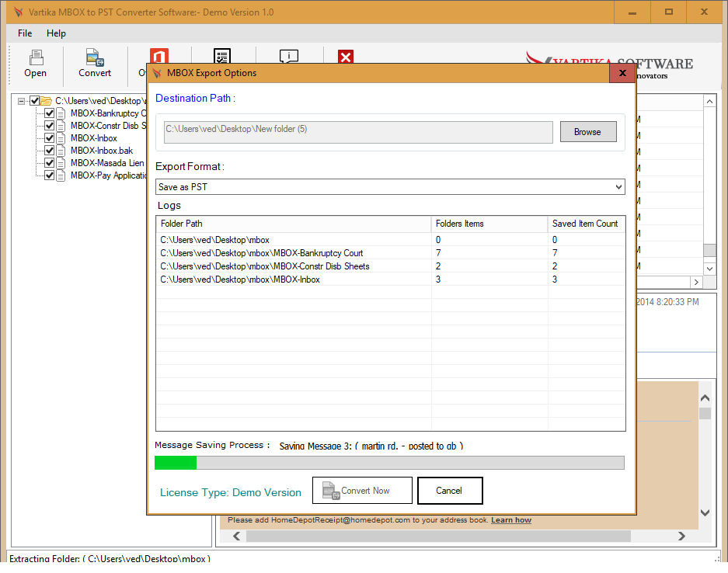728x573 pixels.
Task: Click the Learn how link
Action: click(x=511, y=520)
